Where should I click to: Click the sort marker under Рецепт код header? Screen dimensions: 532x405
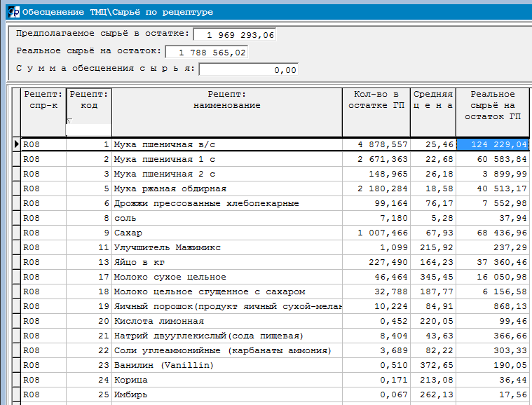69,121
